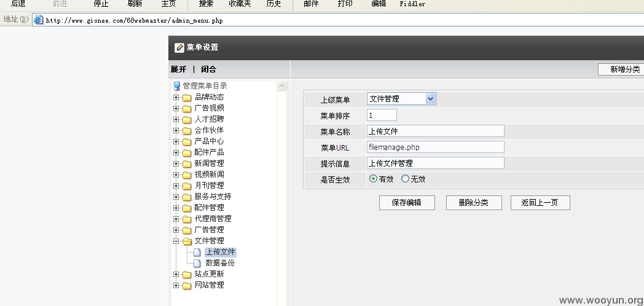
Task: Select 代理商管理 in the menu tree
Action: pyautogui.click(x=213, y=219)
